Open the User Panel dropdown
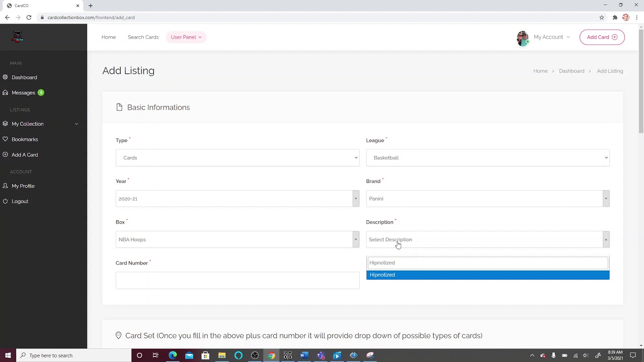Image resolution: width=644 pixels, height=362 pixels. coord(186,37)
